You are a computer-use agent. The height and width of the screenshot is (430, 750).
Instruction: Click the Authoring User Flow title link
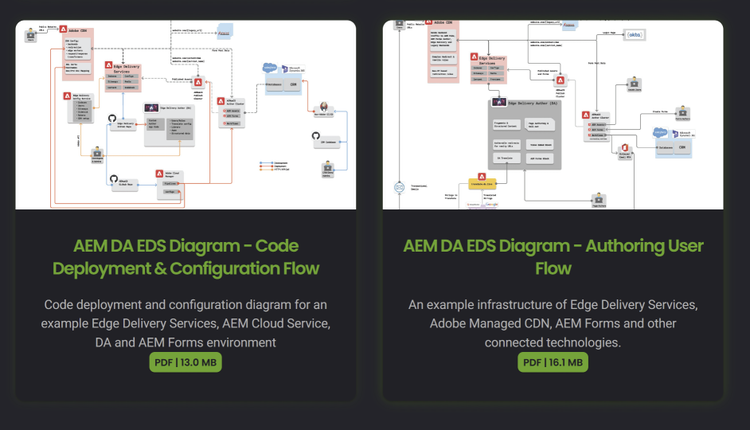[553, 257]
